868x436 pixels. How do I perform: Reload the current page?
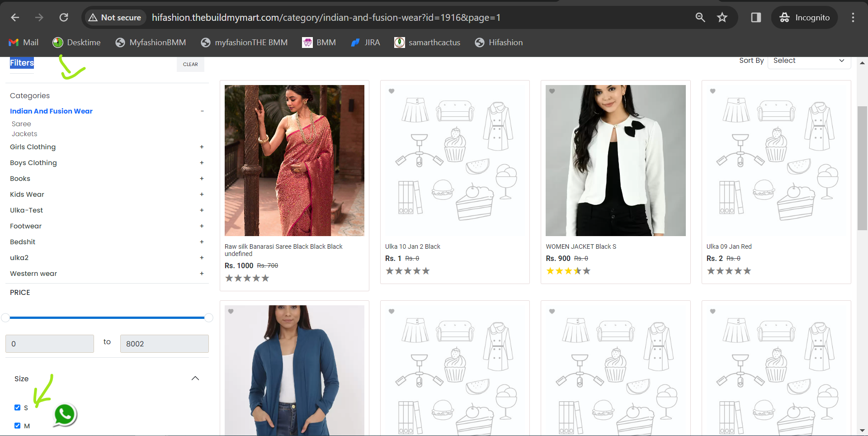(64, 18)
